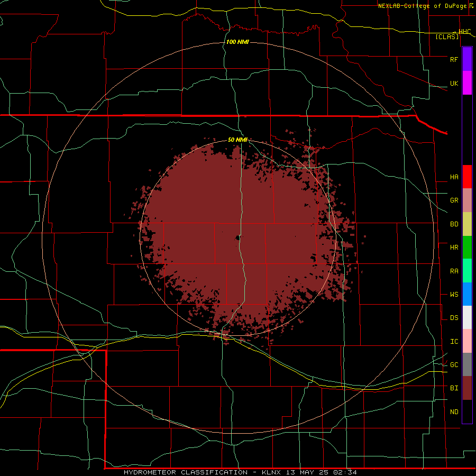This screenshot has width=476, height=476.
Task: Click the 02:34 timestamp
Action: click(x=345, y=472)
